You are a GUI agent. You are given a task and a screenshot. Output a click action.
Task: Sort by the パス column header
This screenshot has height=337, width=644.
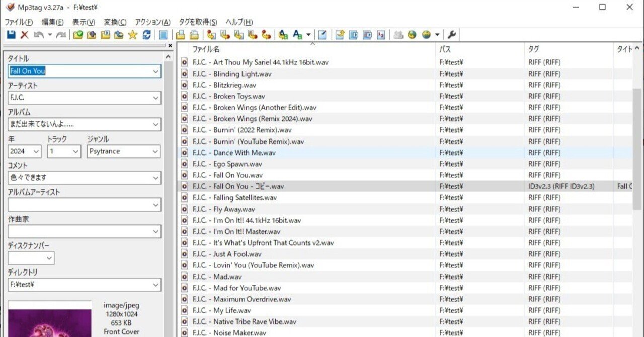coord(480,49)
